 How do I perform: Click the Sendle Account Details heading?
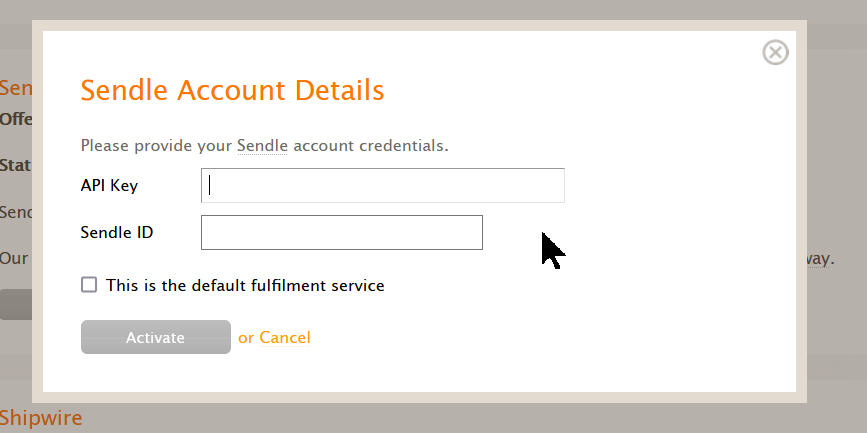[x=232, y=90]
